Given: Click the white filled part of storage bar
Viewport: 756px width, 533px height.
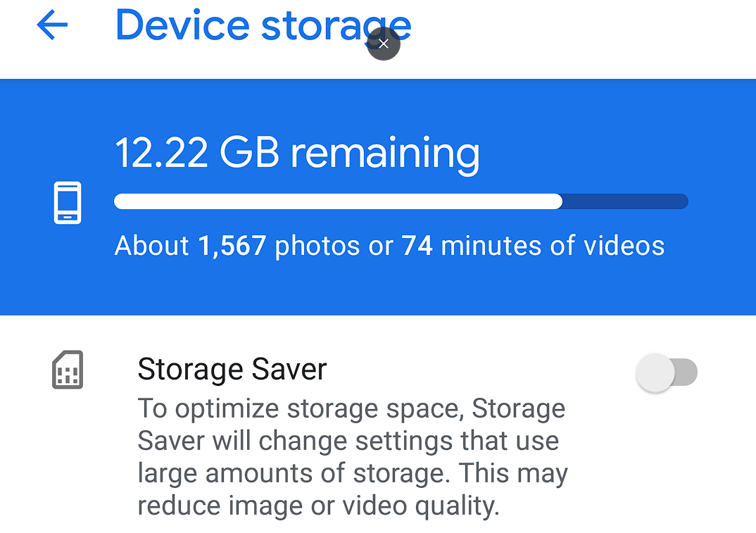Looking at the screenshot, I should tap(338, 202).
